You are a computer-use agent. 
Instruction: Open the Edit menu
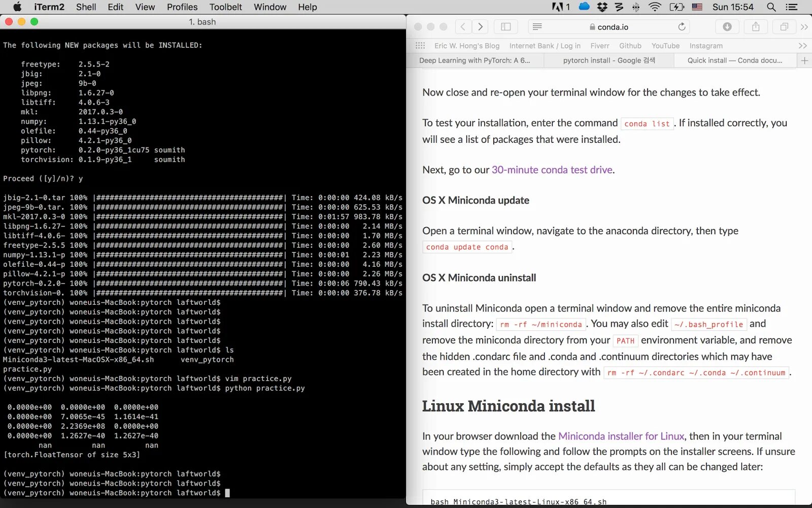point(115,7)
